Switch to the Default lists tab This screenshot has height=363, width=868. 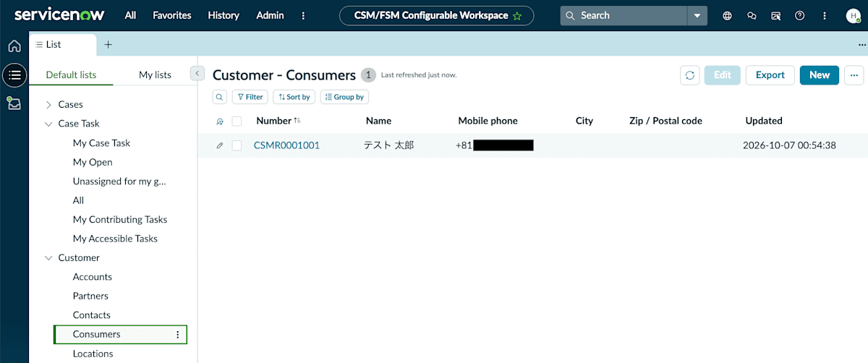(x=71, y=74)
